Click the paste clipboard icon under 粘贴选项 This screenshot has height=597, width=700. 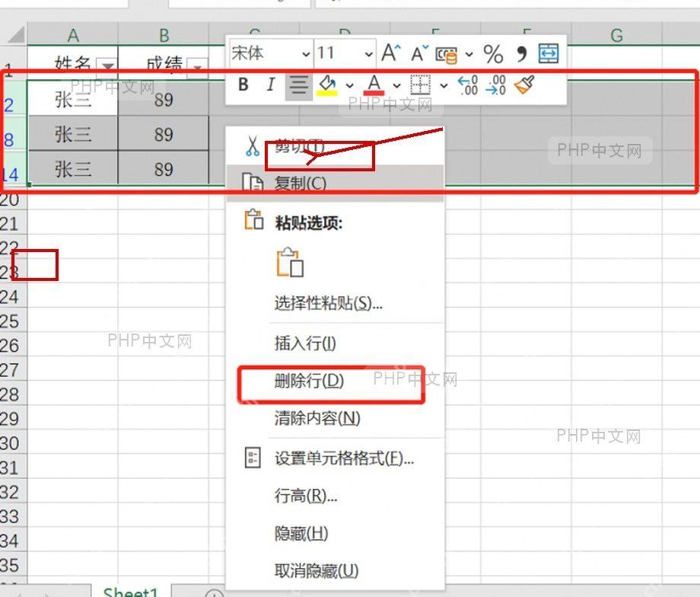[x=290, y=262]
